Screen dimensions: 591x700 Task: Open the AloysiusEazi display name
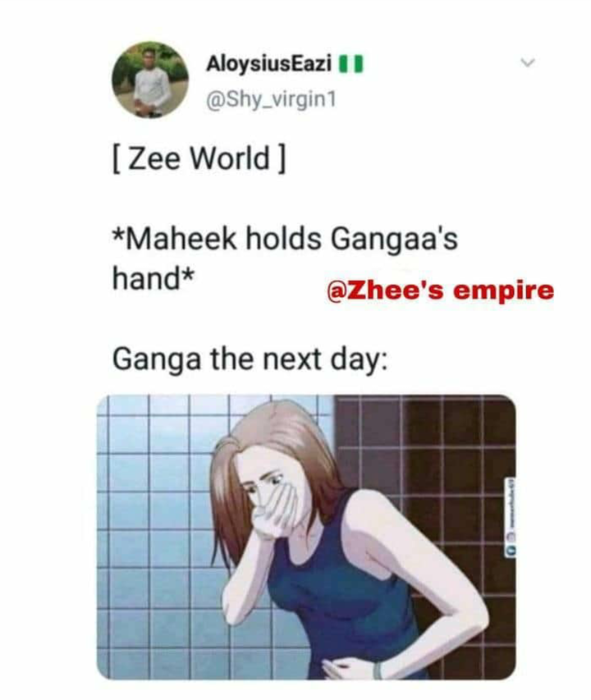tap(268, 63)
